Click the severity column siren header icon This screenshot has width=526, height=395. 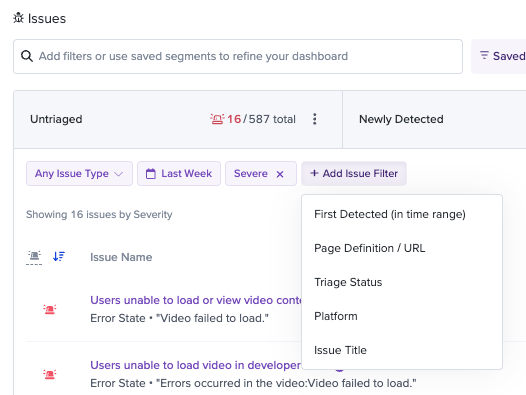[34, 256]
